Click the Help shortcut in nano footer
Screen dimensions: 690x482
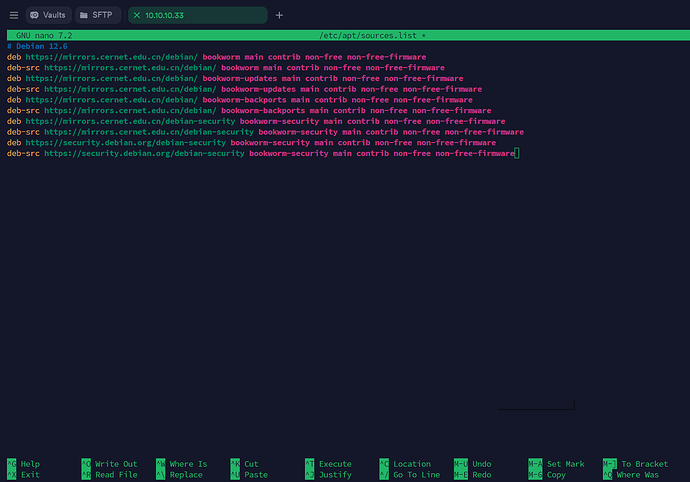(x=23, y=464)
